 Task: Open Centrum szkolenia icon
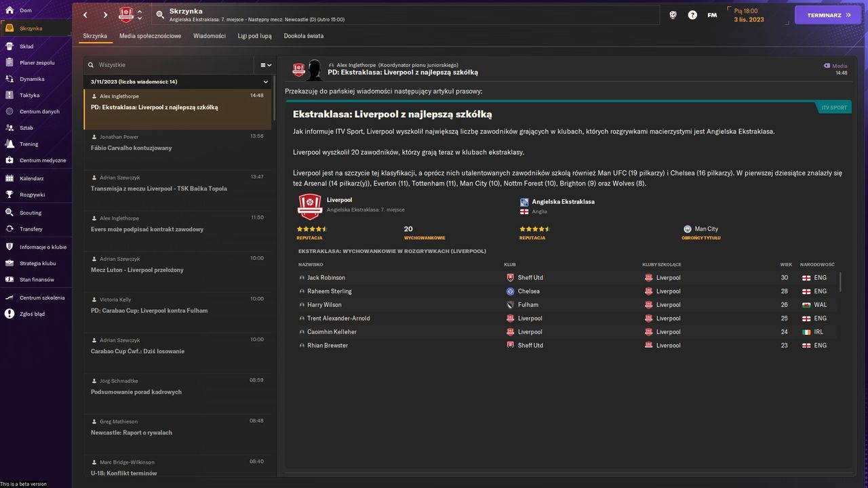[x=9, y=298]
